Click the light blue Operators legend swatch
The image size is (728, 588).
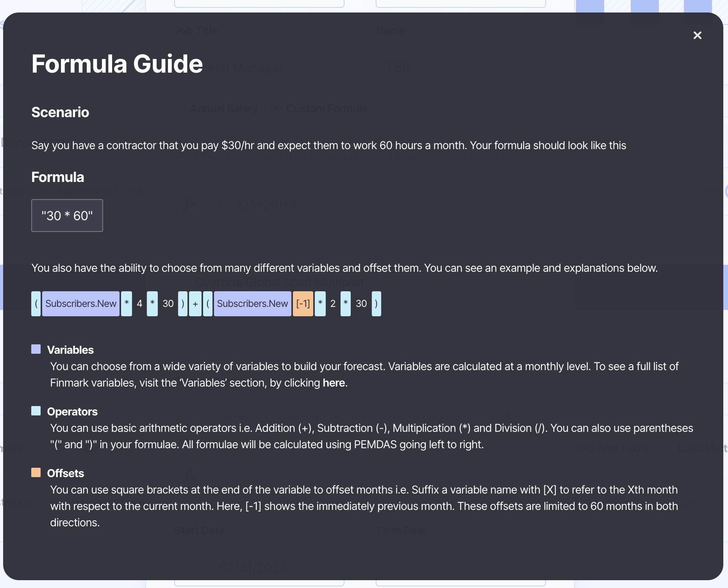(x=36, y=411)
